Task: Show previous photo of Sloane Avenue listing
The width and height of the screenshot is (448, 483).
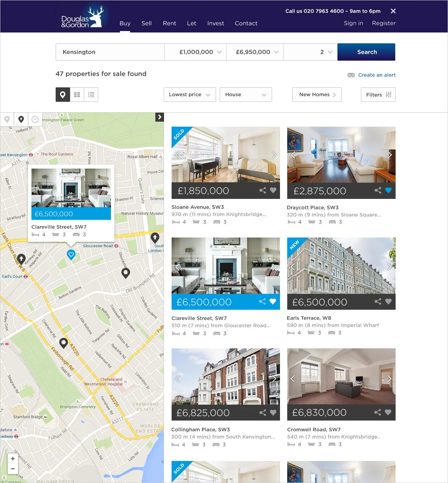Action: coord(177,155)
